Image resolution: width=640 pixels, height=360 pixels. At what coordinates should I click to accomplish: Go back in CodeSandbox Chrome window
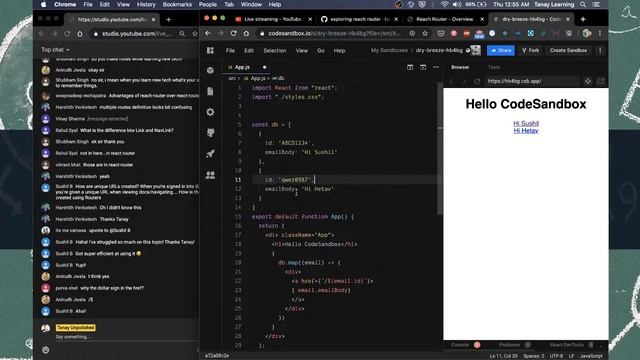208,33
